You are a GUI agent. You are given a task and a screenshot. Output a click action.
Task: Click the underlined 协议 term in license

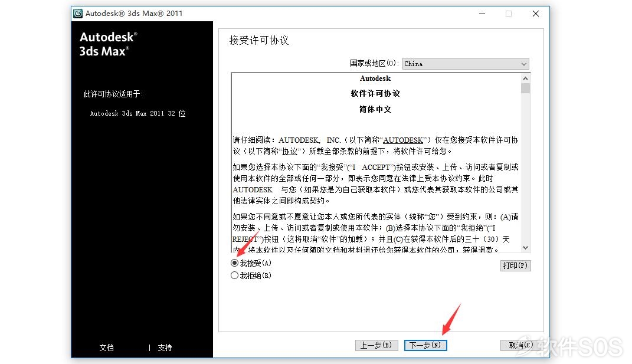tap(290, 151)
